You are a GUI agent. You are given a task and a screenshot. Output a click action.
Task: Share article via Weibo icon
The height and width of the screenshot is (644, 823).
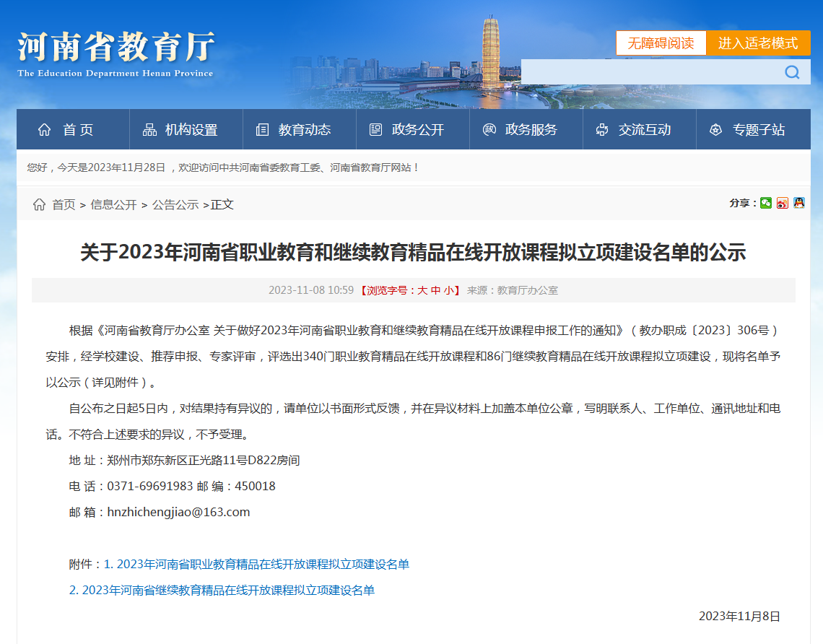[783, 204]
